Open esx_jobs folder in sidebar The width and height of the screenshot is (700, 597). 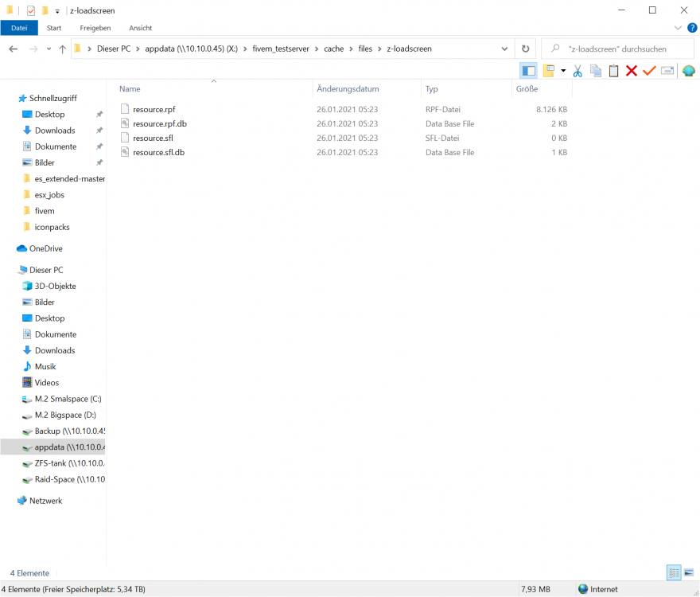coord(49,195)
